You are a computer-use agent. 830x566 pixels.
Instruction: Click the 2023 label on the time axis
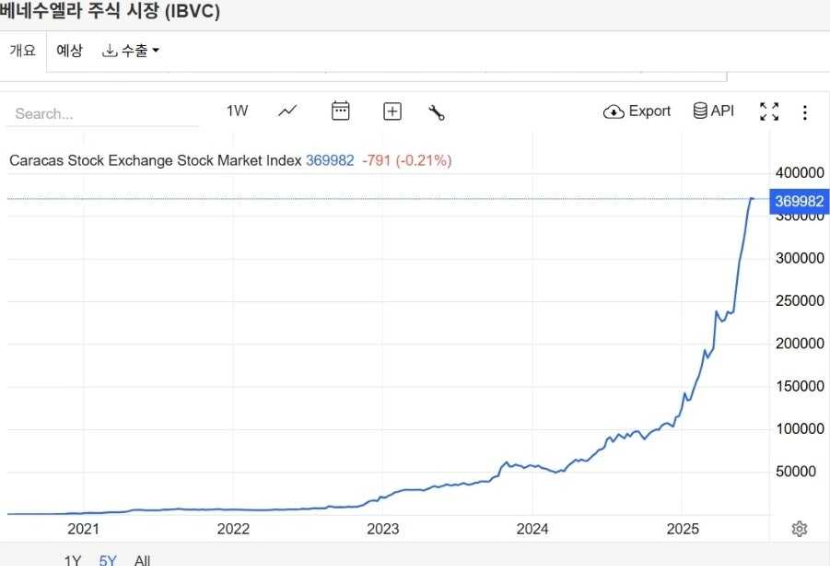click(383, 528)
